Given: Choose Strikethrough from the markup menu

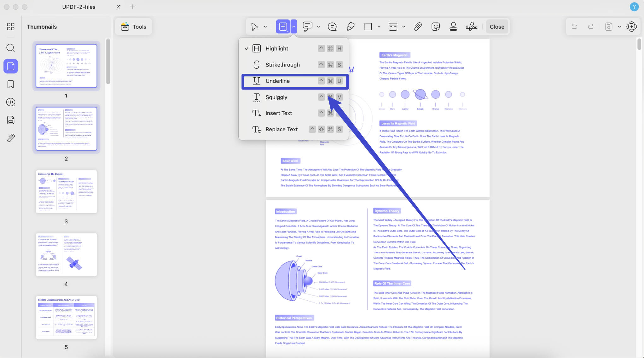Looking at the screenshot, I should coord(294,65).
